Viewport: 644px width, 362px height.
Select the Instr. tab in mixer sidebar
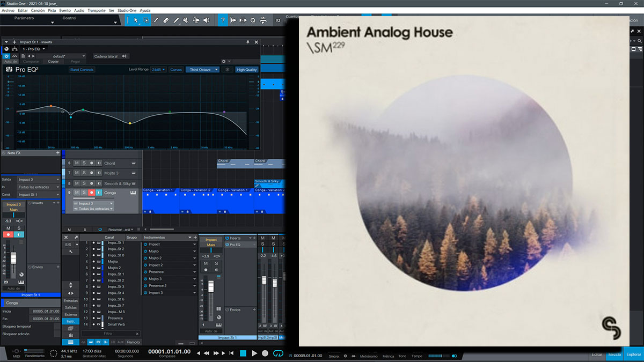(70, 321)
